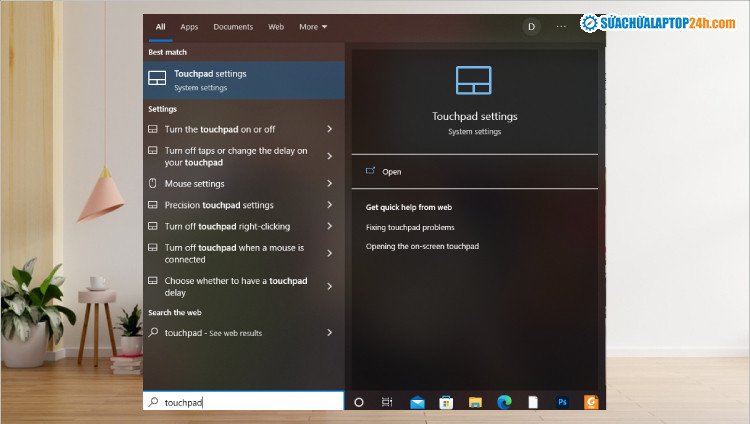Viewport: 750px width, 424px height.
Task: Expand arrow for touchpad delay result
Action: pyautogui.click(x=330, y=286)
